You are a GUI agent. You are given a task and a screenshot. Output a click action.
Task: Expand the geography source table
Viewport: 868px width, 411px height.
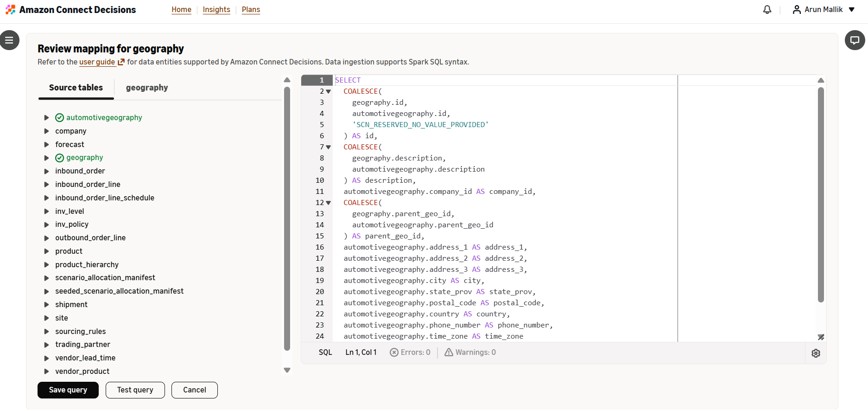pos(46,158)
